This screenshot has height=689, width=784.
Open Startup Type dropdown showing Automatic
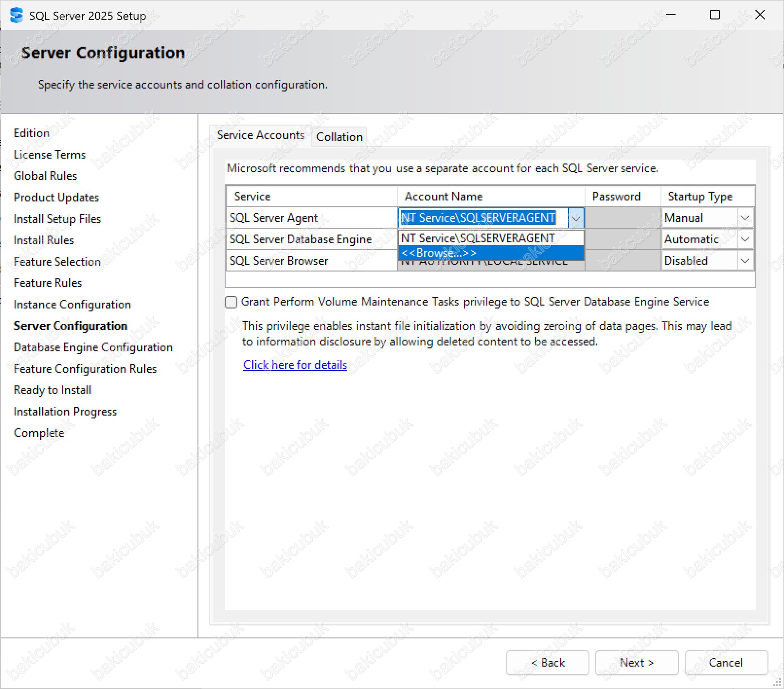[745, 239]
